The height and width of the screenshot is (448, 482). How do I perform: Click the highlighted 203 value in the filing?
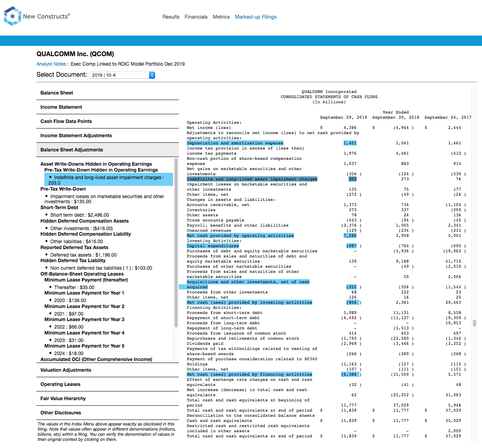tap(353, 179)
